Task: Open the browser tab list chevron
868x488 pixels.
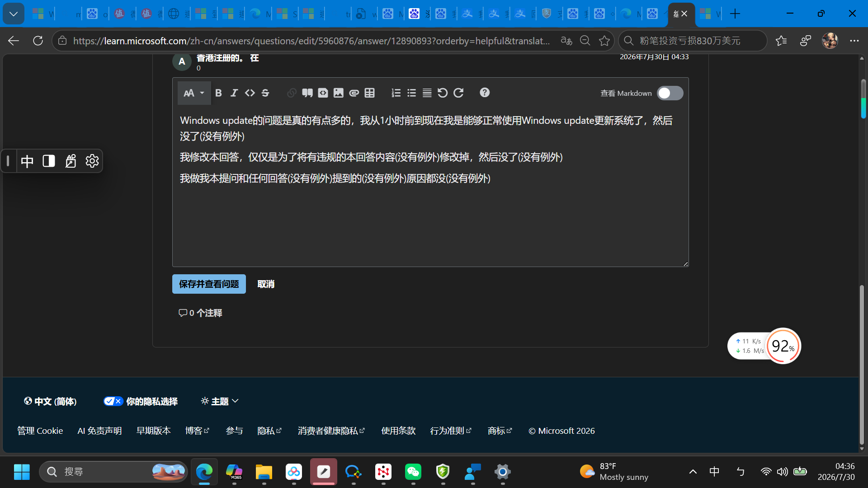Action: [x=14, y=14]
